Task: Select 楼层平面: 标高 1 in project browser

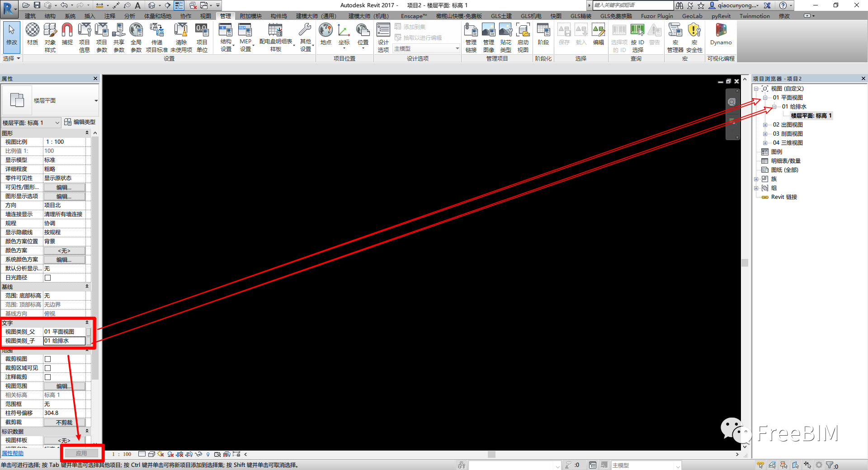Action: pos(811,116)
